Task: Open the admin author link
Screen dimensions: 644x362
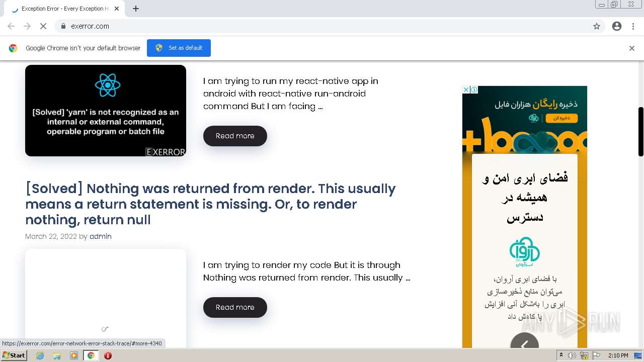Action: click(101, 236)
